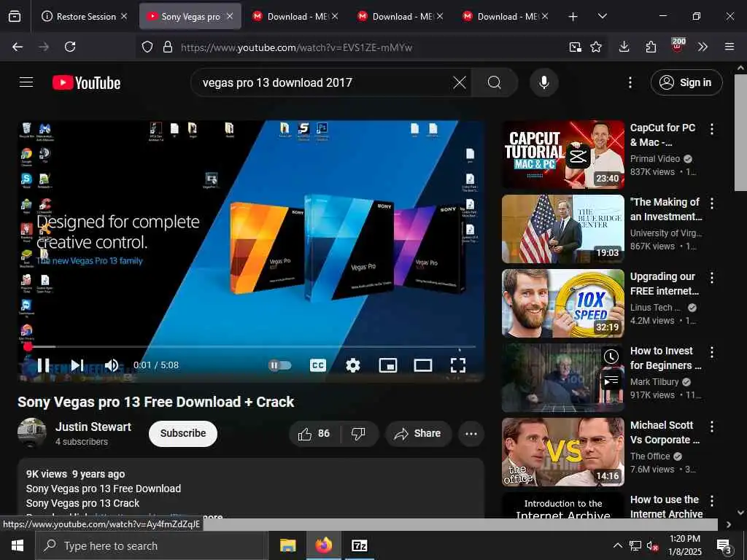
Task: Switch to first MEGA Download tab
Action: pos(295,16)
